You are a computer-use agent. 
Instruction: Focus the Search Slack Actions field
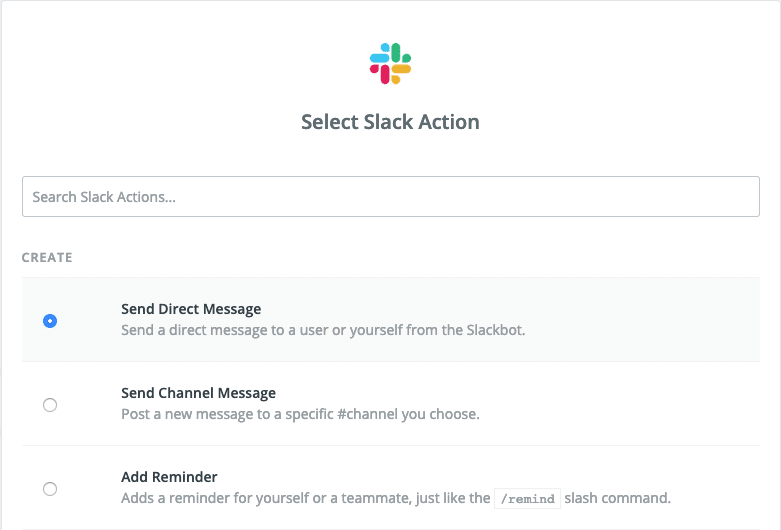[390, 197]
